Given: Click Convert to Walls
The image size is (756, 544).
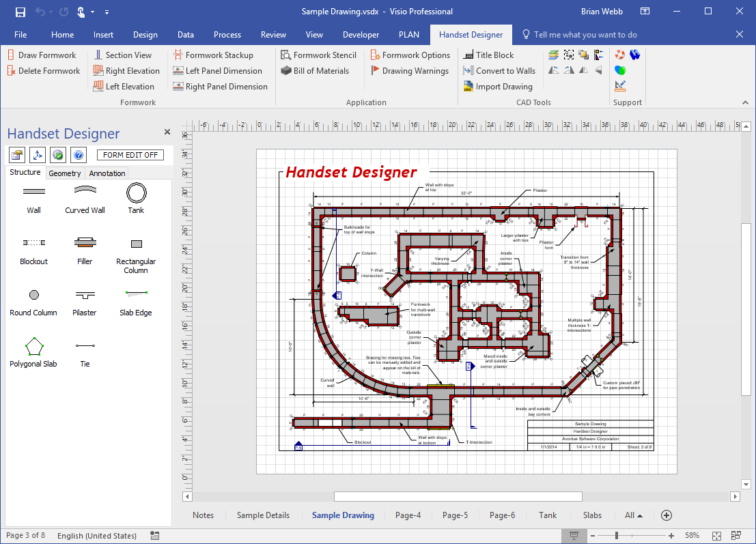Looking at the screenshot, I should 499,71.
